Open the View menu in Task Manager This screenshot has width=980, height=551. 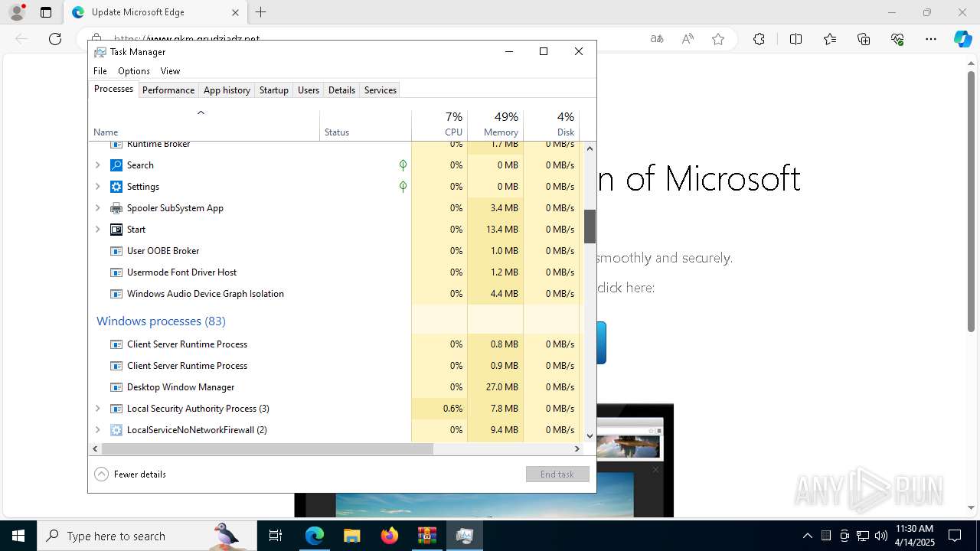(170, 71)
